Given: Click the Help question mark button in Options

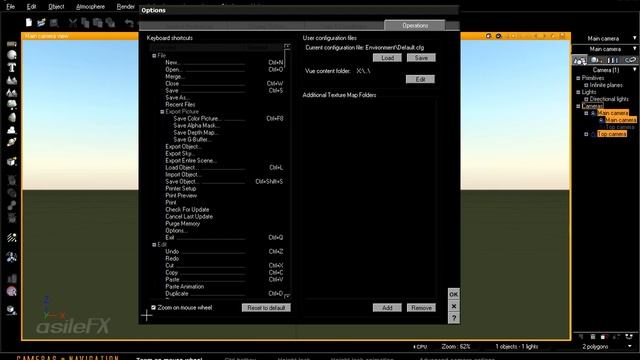Looking at the screenshot, I should click(x=454, y=318).
